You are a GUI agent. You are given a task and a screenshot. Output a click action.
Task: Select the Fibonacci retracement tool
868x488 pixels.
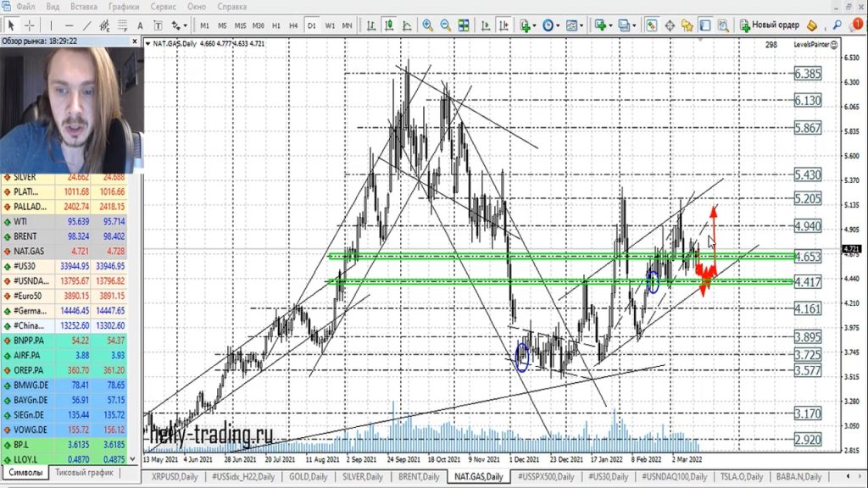[x=125, y=25]
